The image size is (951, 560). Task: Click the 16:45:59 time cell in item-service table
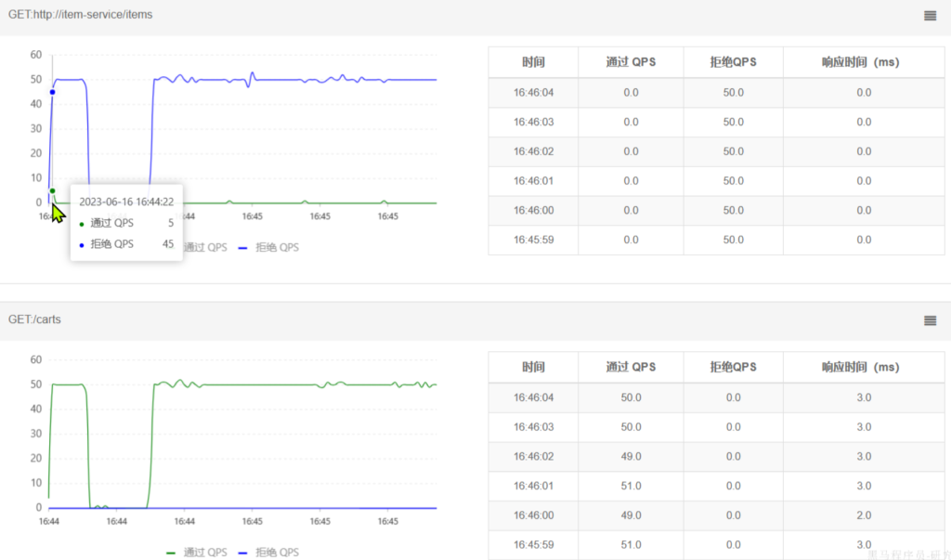coord(533,240)
